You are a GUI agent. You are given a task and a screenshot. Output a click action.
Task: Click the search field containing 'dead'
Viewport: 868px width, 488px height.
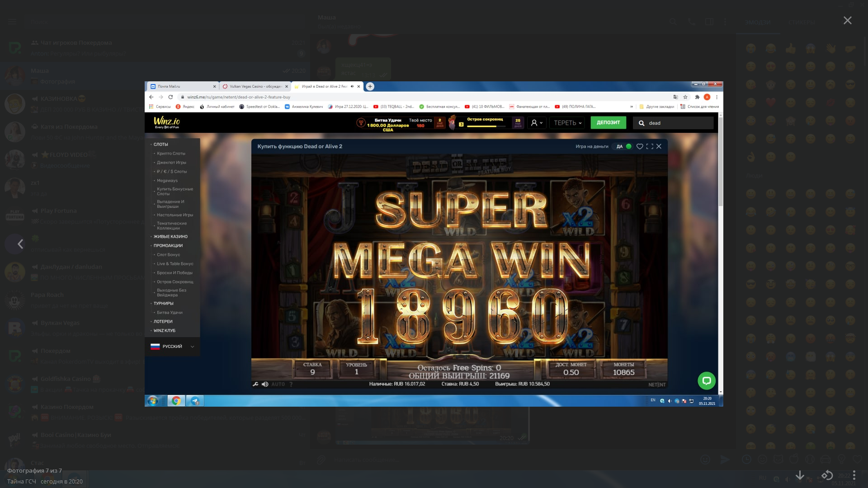[x=673, y=123]
